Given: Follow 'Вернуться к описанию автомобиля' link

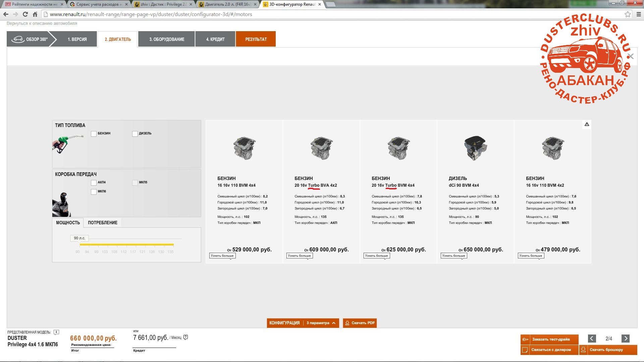Looking at the screenshot, I should (42, 23).
